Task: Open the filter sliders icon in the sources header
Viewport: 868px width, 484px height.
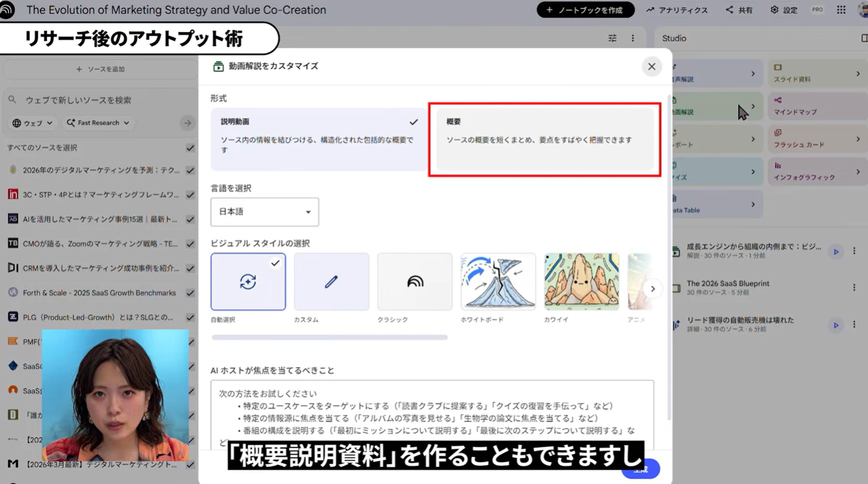Action: pos(612,39)
